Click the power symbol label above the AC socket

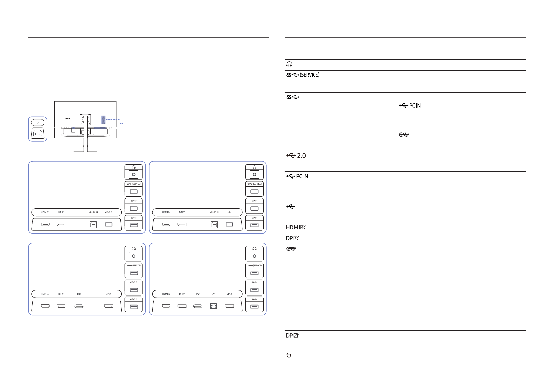coord(38,122)
